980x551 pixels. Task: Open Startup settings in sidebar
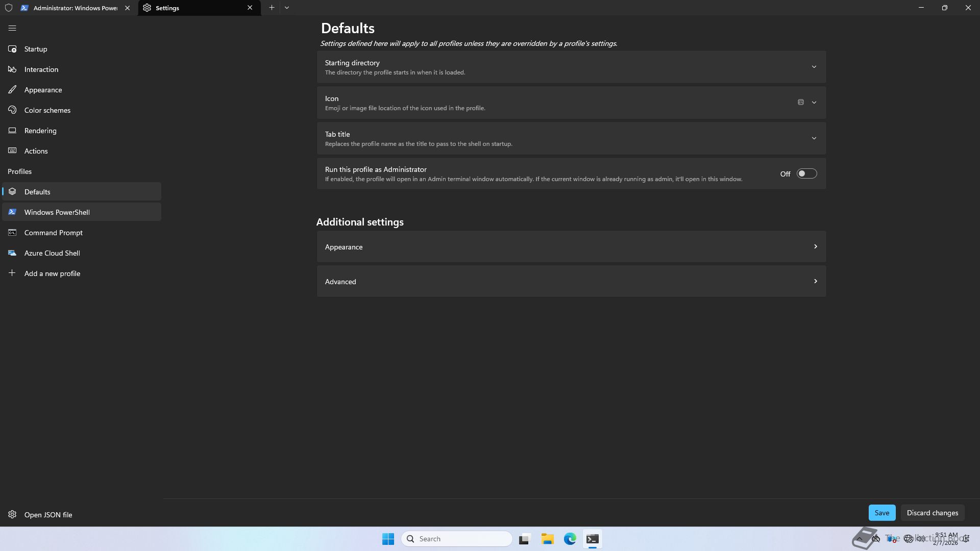[x=36, y=49]
